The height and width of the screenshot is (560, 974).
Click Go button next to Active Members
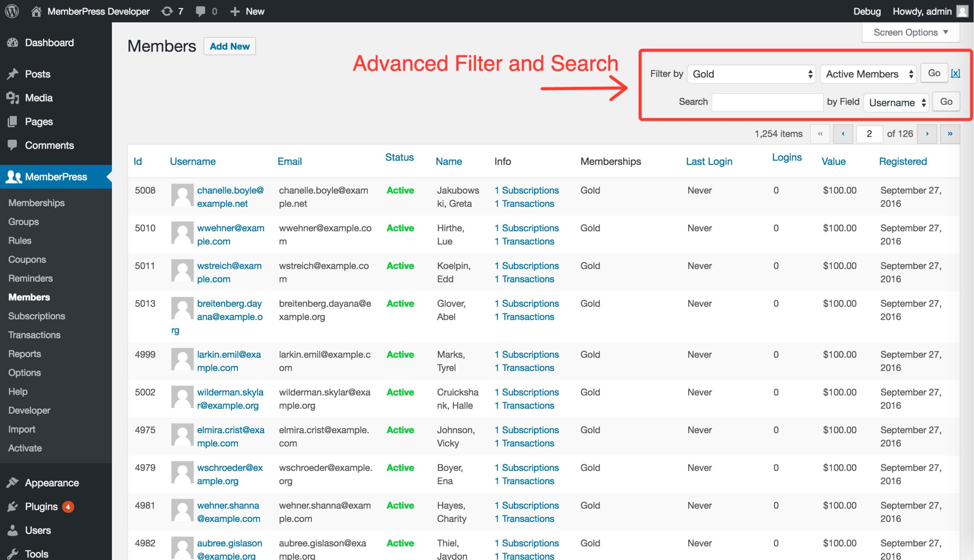934,73
